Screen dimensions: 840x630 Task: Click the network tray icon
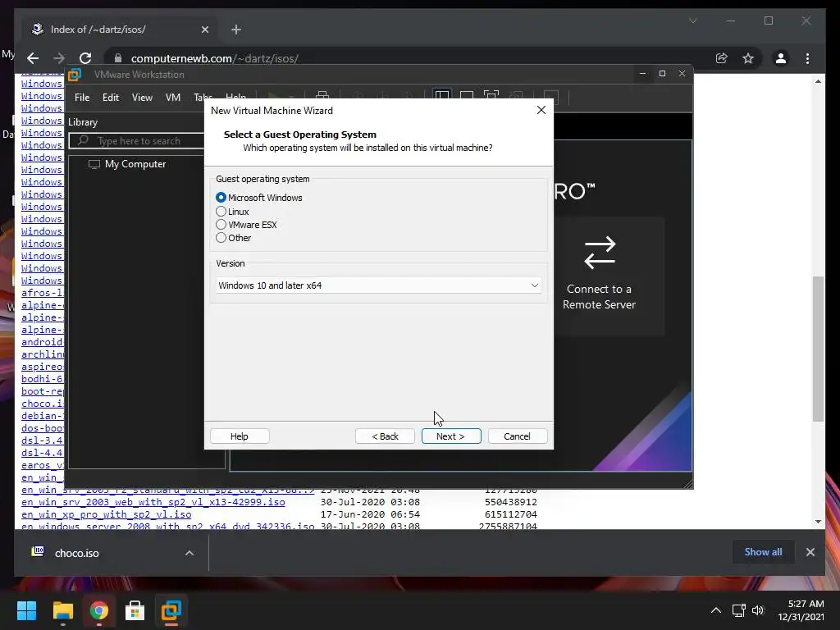coord(739,610)
